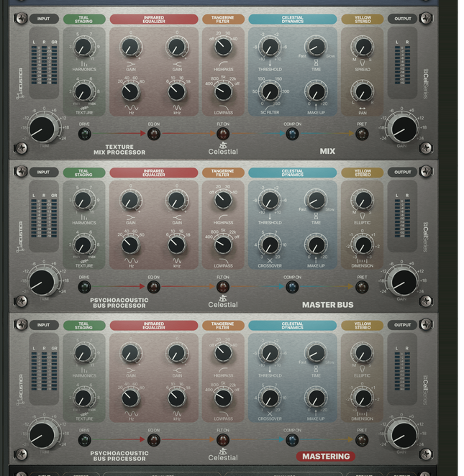Screen dimensions: 464x476
Task: Toggle COMP ON button on MASTERING unit
Action: [x=293, y=440]
